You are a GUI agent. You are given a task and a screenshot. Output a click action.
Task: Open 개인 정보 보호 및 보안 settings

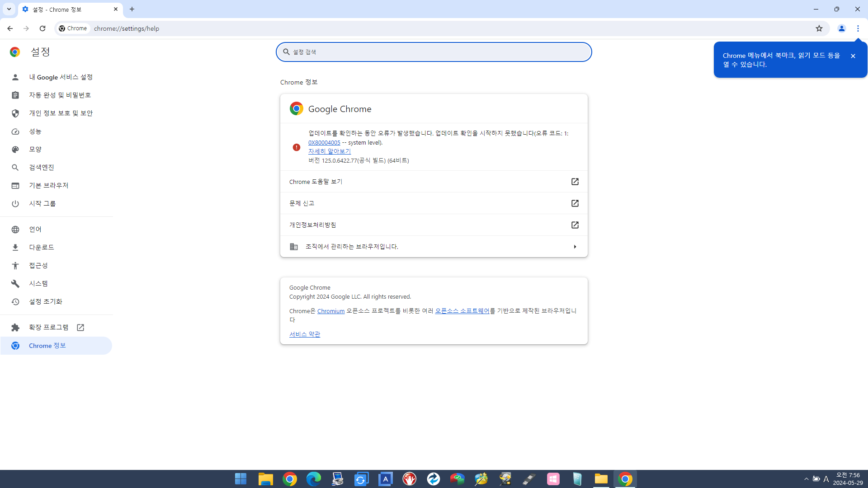click(56, 113)
